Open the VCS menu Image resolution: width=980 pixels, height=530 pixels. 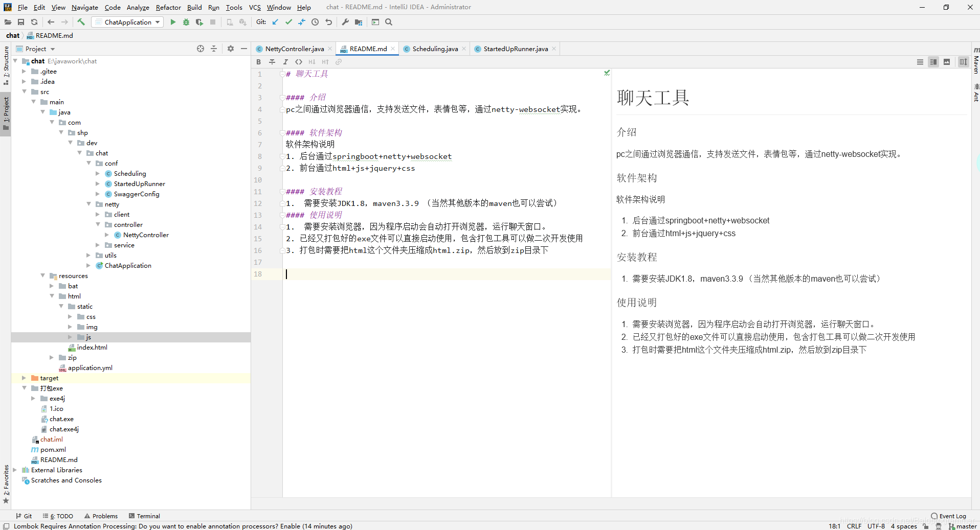click(x=255, y=7)
